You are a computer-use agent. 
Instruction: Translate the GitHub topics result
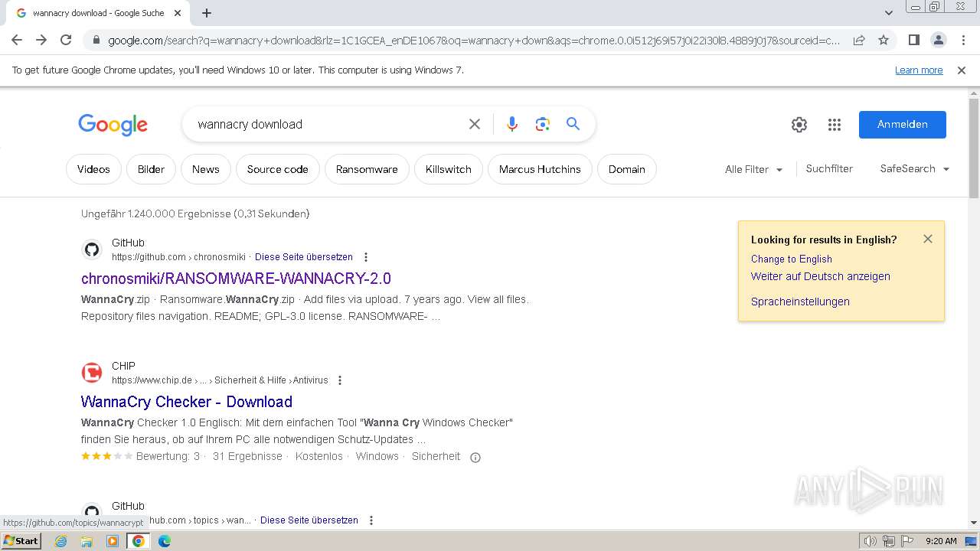click(309, 520)
